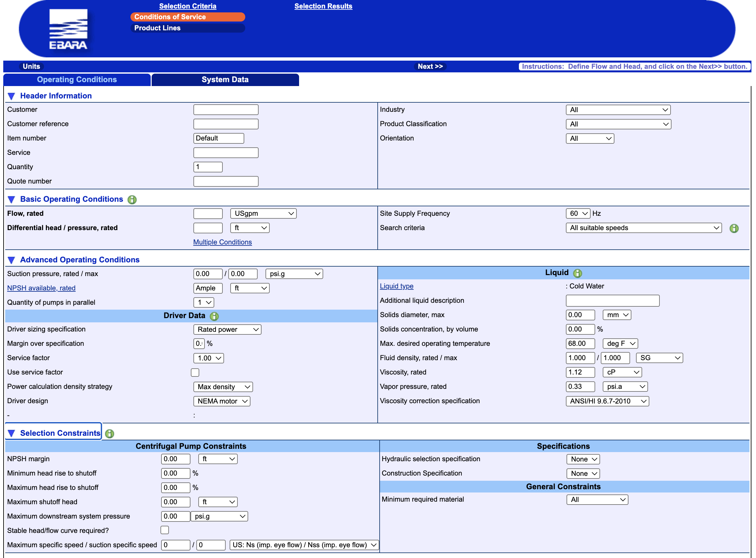Open Hydraulic selection specification dropdown

[x=583, y=459]
